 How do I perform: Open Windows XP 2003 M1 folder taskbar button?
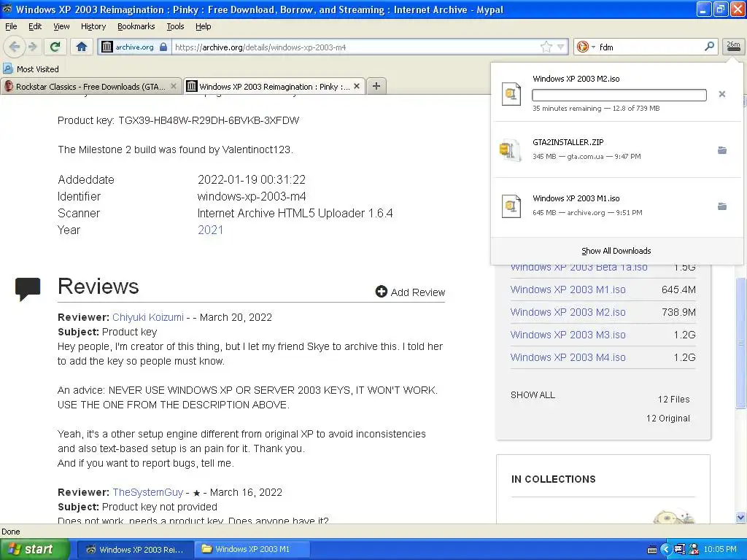pos(252,549)
